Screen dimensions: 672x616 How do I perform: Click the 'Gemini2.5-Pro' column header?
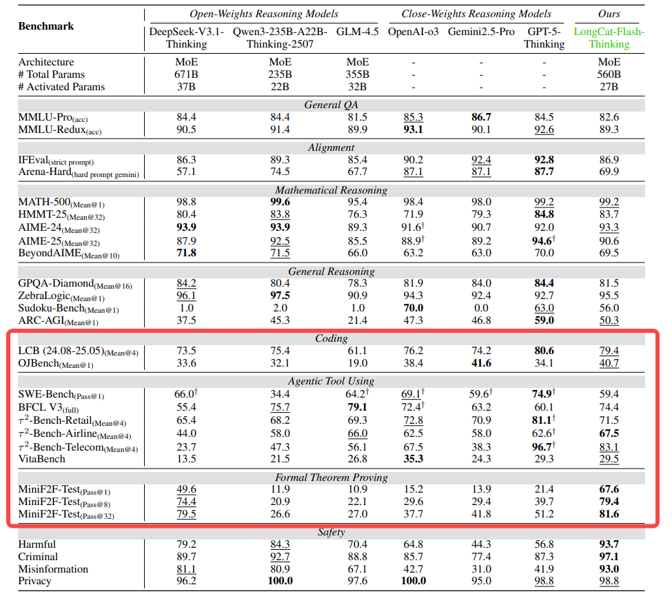(x=481, y=32)
